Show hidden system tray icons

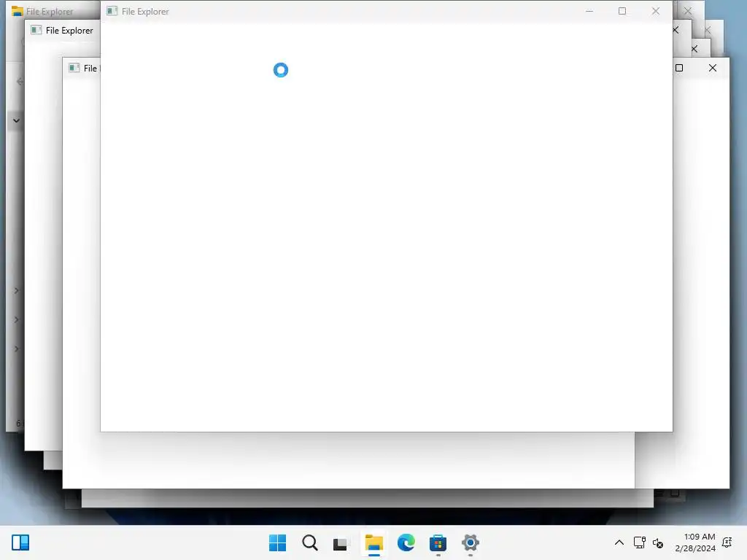tap(619, 542)
